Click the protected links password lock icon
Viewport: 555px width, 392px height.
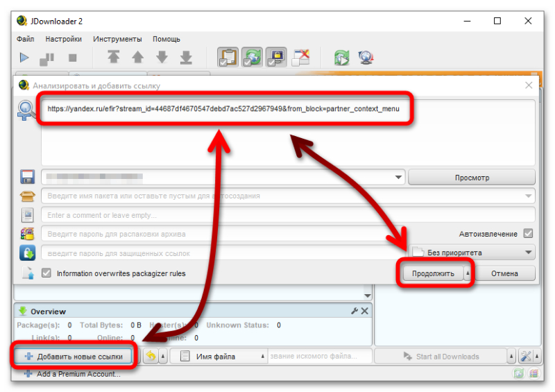pyautogui.click(x=27, y=253)
